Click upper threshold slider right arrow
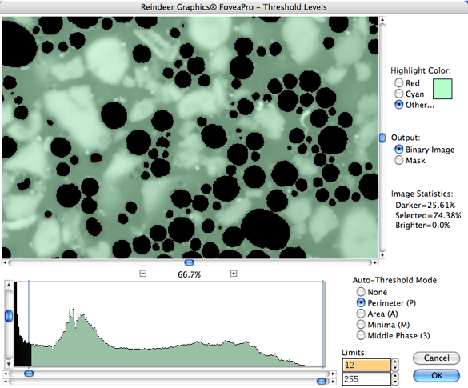468x388 pixels. click(x=333, y=382)
